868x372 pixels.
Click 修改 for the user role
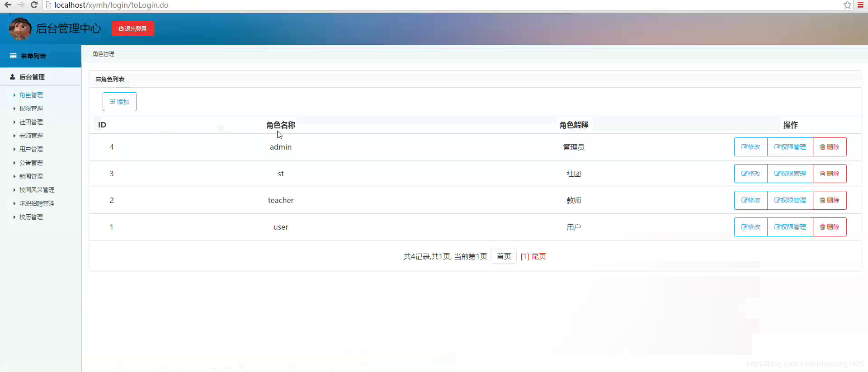[x=751, y=227]
